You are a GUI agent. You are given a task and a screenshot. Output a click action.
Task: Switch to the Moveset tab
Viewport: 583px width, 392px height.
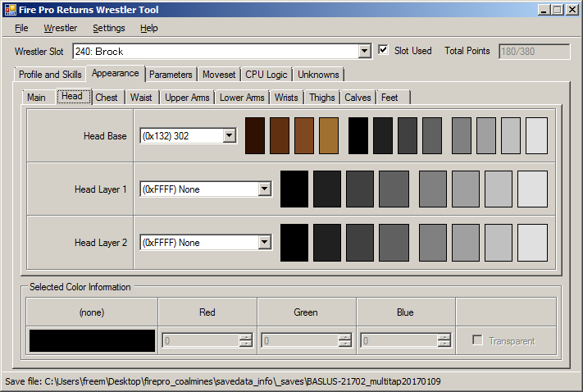[x=219, y=75]
